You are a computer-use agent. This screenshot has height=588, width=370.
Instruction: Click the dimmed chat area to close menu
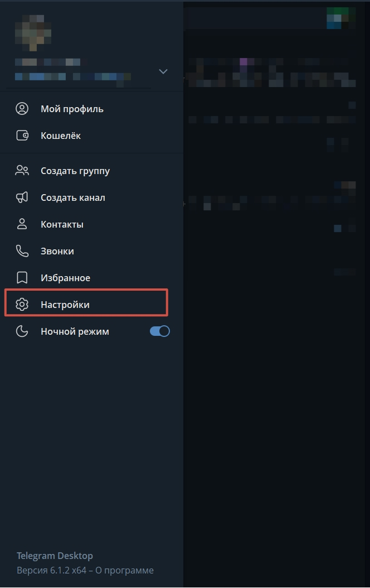click(276, 391)
